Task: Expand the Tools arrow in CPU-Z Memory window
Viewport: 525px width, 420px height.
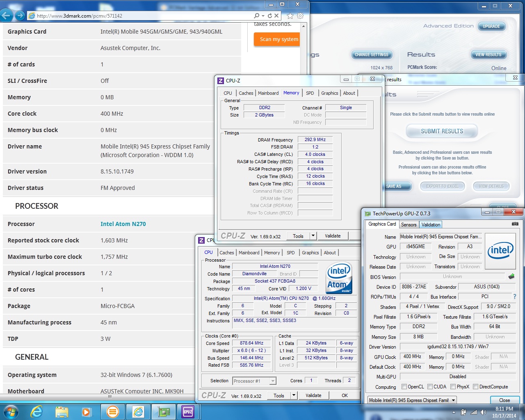Action: coord(313,236)
